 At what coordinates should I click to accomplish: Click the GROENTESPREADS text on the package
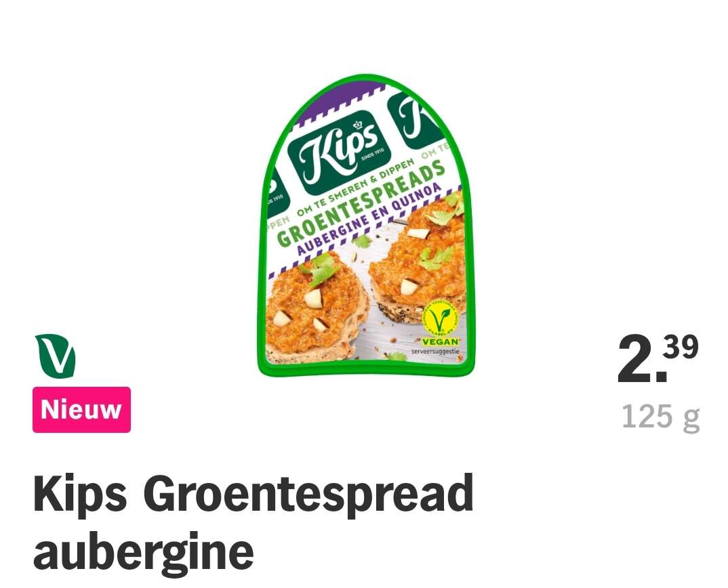[362, 204]
